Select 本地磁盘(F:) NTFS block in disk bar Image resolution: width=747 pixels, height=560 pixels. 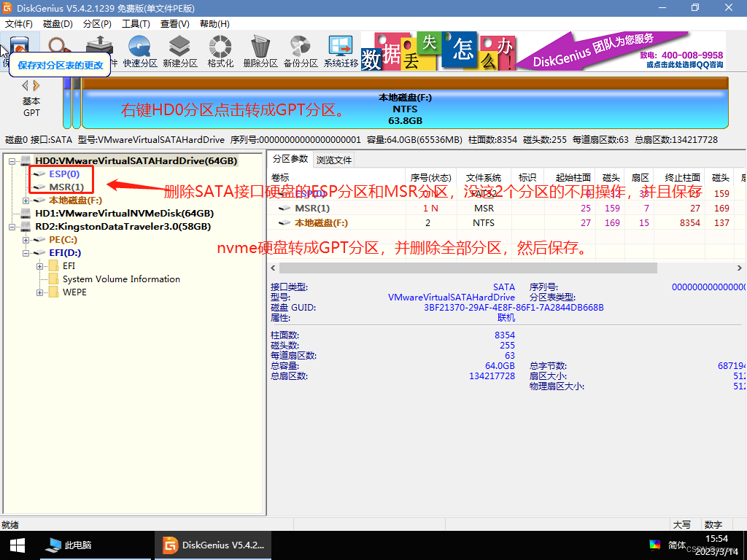pyautogui.click(x=405, y=104)
